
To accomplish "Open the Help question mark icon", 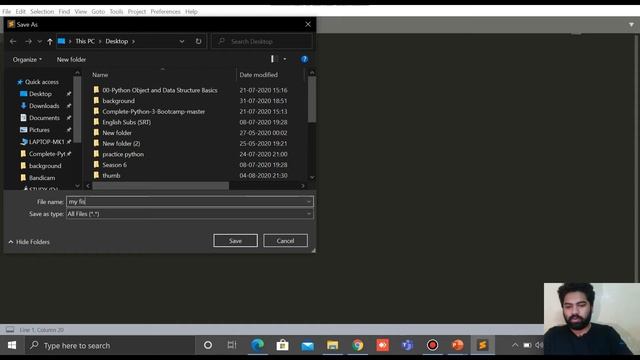I will tap(304, 59).
